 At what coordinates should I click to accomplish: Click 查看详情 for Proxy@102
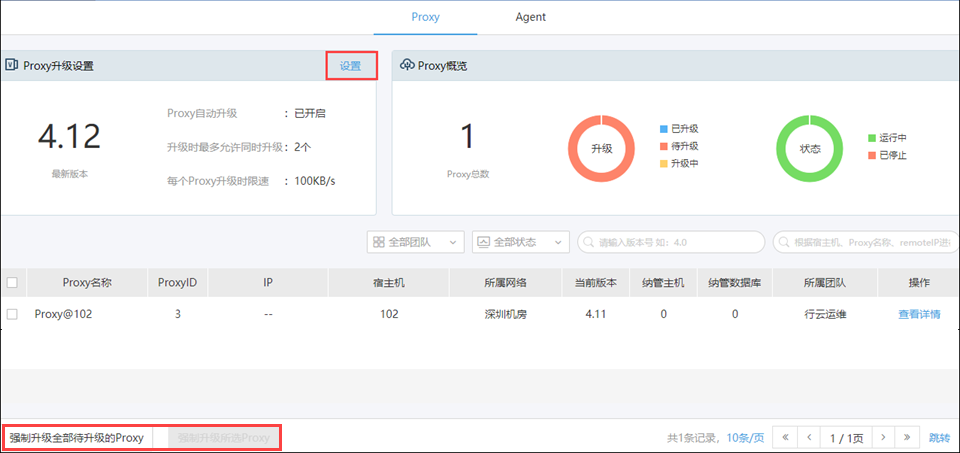918,314
